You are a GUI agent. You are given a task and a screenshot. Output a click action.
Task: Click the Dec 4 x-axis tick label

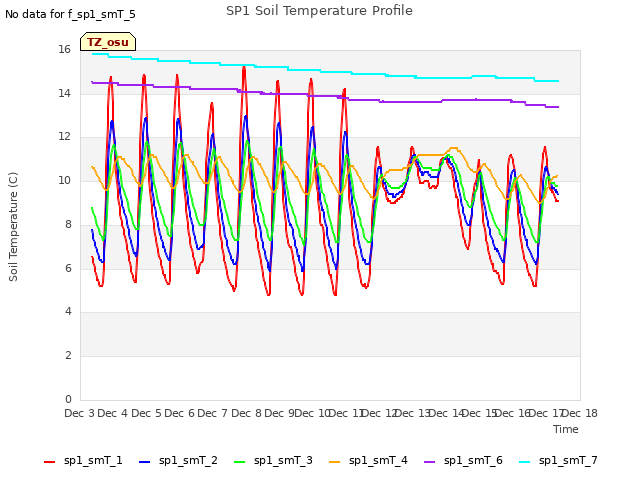pos(113,413)
